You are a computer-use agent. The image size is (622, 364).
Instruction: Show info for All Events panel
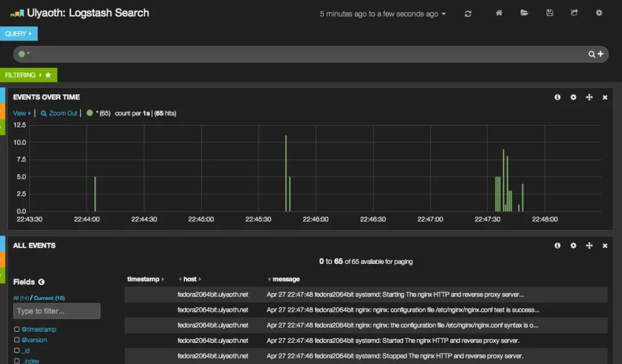(x=558, y=246)
